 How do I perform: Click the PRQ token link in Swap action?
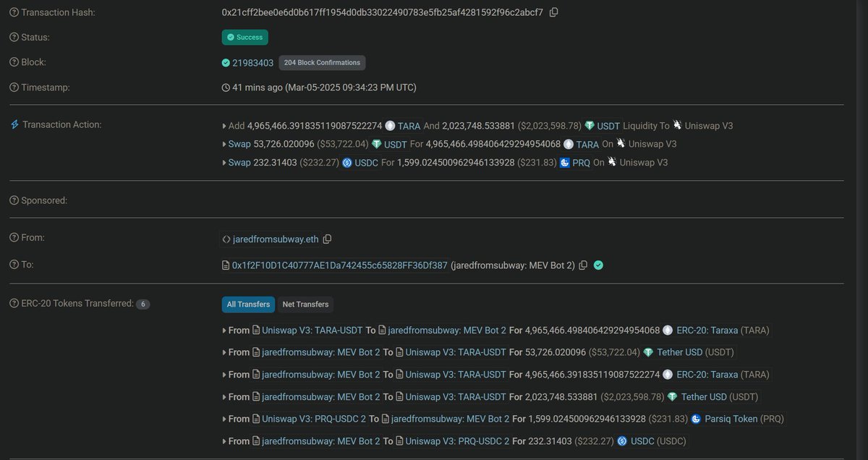click(x=582, y=163)
